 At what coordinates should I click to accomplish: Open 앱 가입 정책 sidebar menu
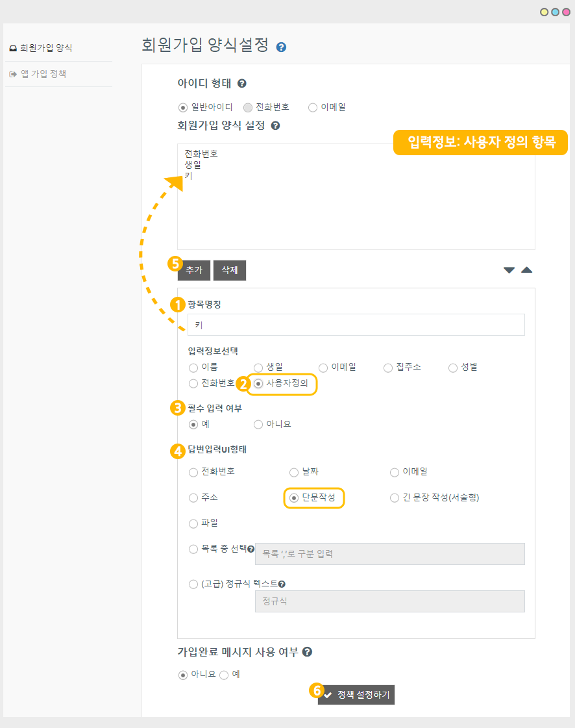pyautogui.click(x=43, y=74)
